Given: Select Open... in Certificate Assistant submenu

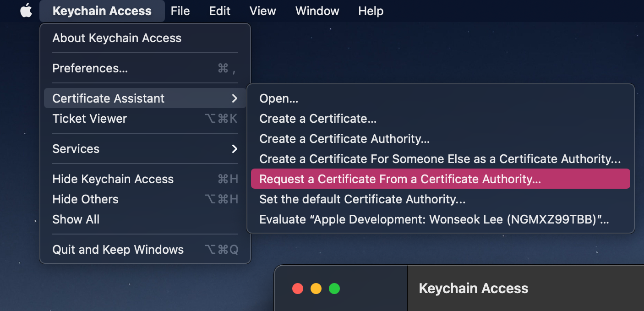Looking at the screenshot, I should (x=441, y=98).
